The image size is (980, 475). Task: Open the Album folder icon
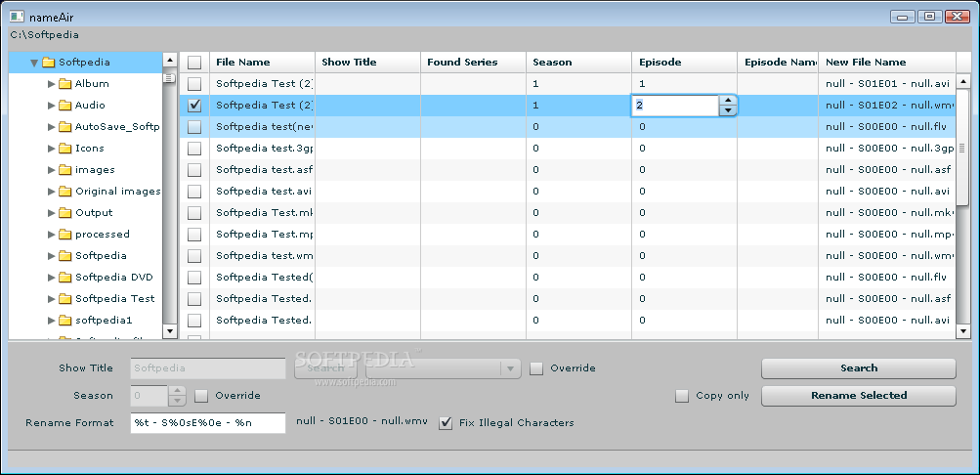tap(65, 84)
